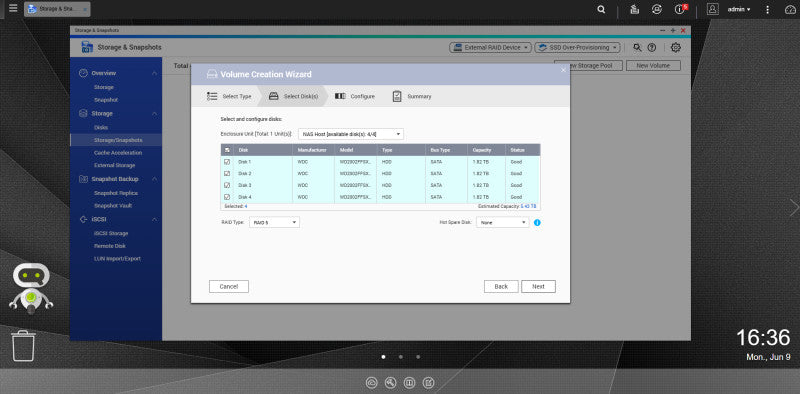Screen dimensions: 800x394
Task: Open Snapshot Replica in the sidebar
Action: 116,193
